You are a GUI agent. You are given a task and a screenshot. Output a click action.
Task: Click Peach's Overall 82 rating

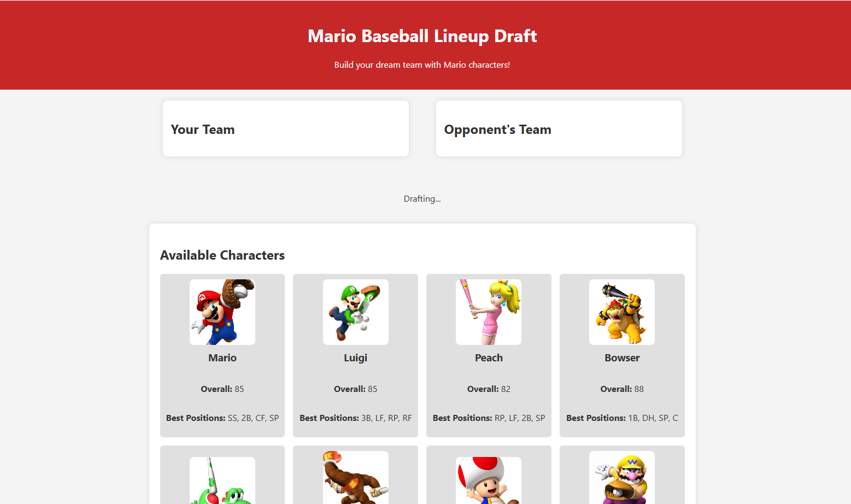(x=489, y=389)
